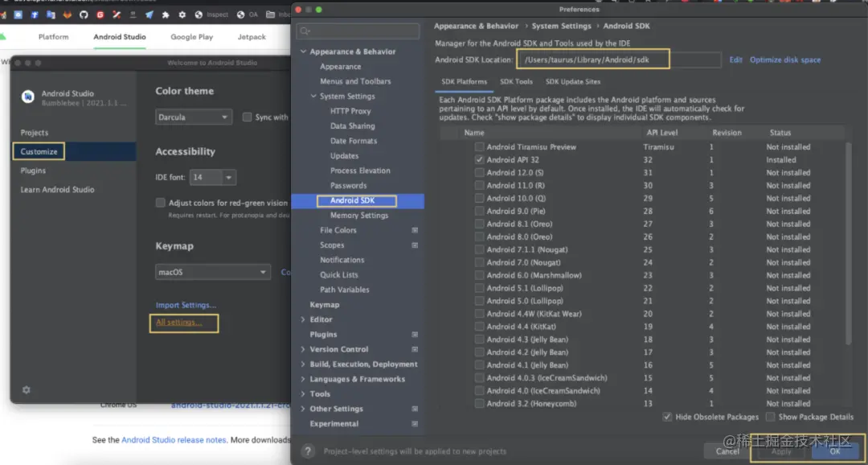The width and height of the screenshot is (868, 465).
Task: Switch to the SDK Update Sites tab
Action: click(573, 81)
